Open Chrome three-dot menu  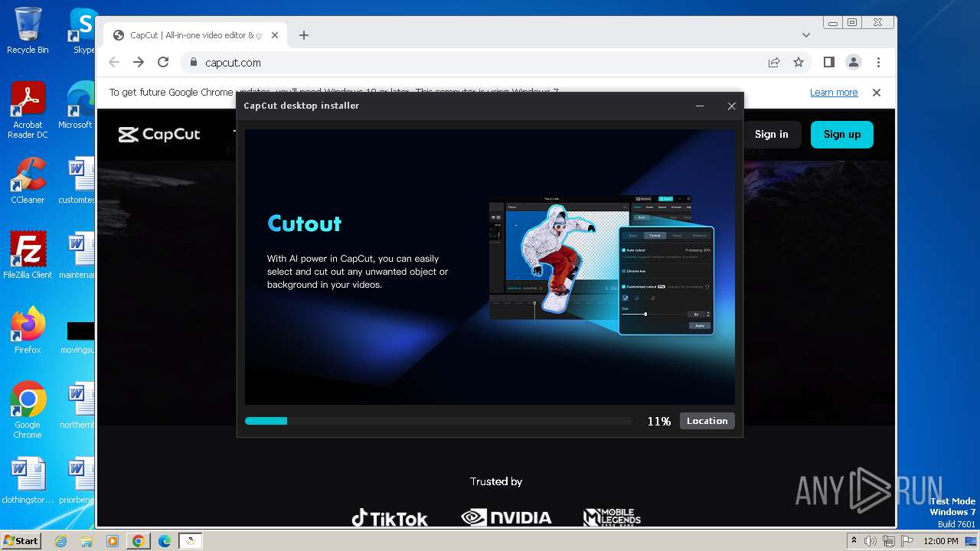click(878, 62)
